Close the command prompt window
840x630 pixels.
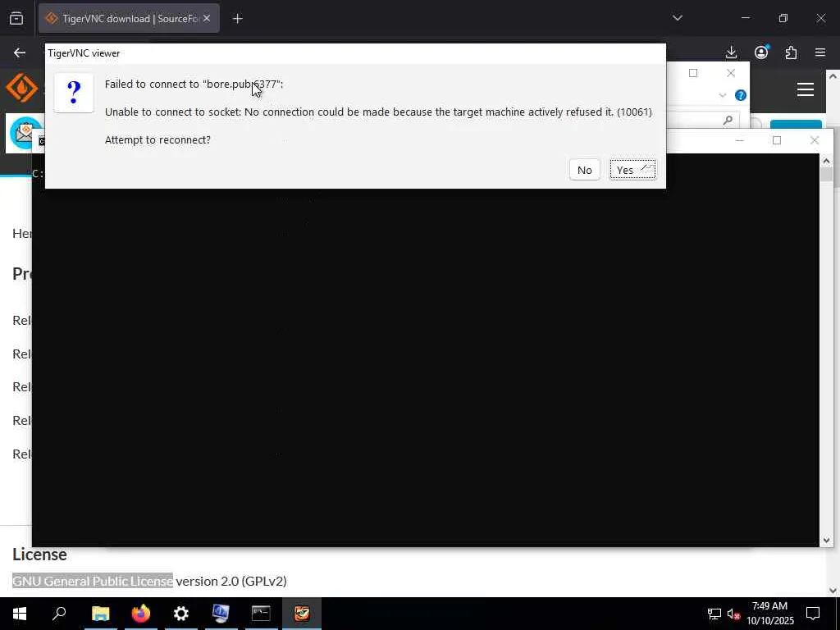[815, 140]
